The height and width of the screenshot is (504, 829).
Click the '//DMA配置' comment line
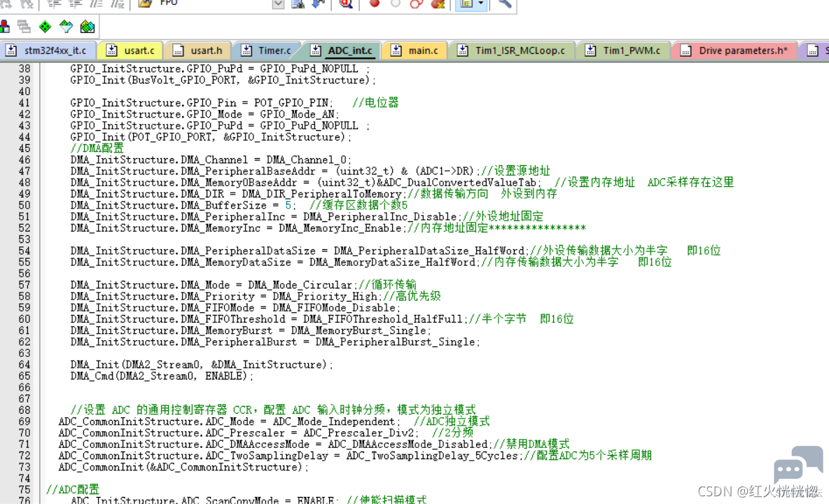coord(97,148)
